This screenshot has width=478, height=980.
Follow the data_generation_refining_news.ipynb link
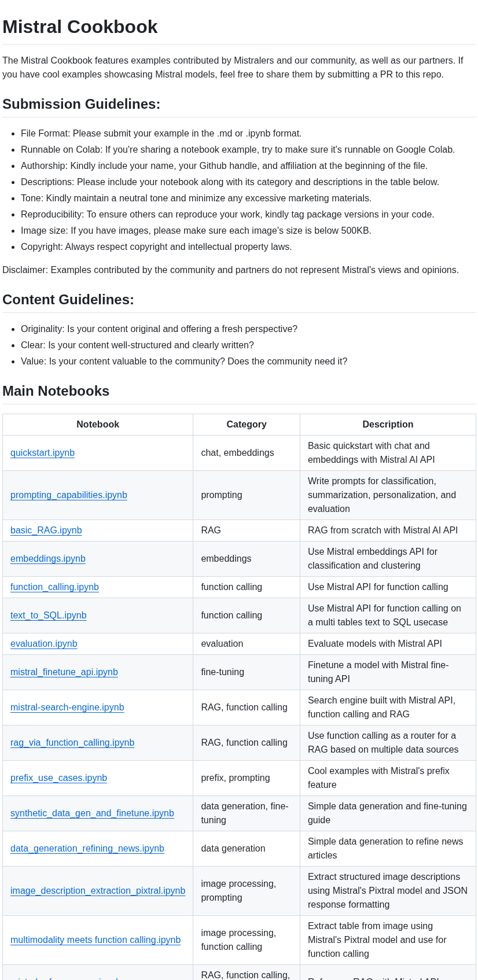(87, 849)
